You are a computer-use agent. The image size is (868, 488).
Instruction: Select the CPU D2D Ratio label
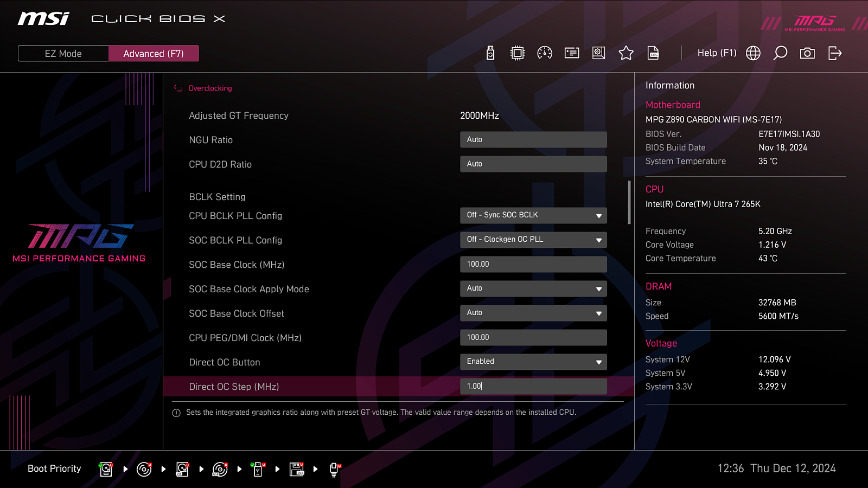220,164
